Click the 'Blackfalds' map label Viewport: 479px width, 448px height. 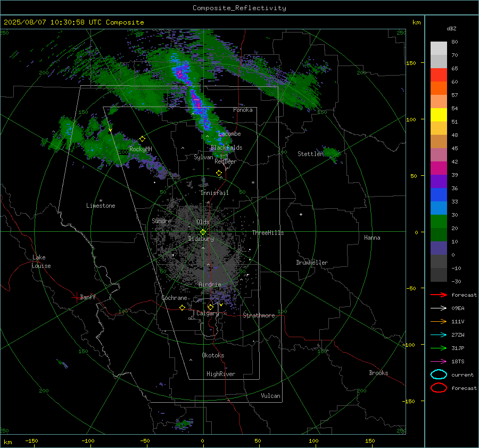(x=226, y=148)
